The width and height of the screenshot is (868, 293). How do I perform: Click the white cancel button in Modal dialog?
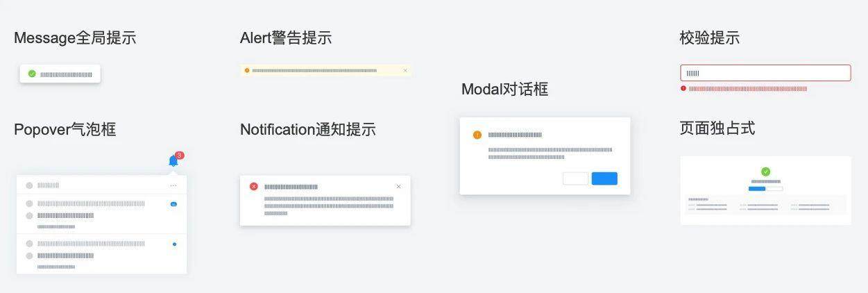coord(575,178)
